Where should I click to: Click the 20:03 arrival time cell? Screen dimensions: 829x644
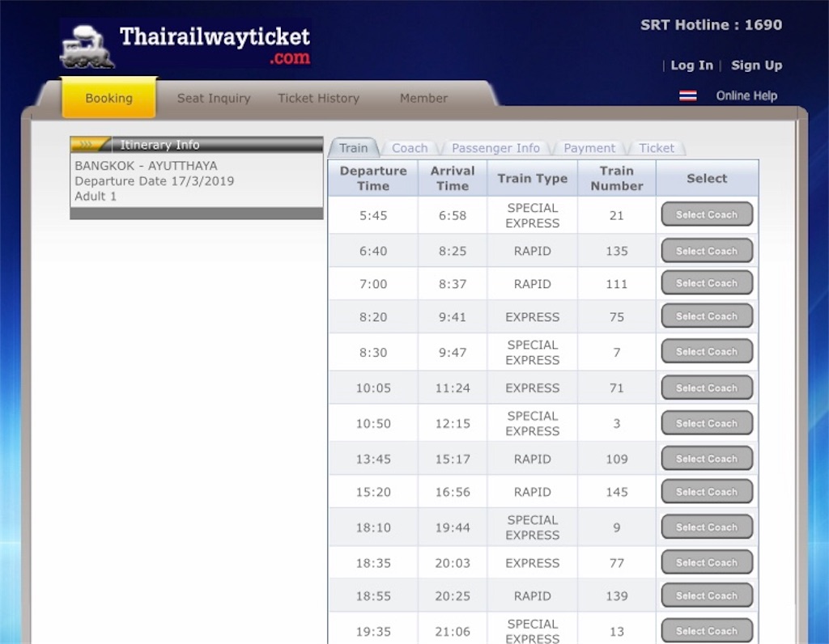point(453,562)
